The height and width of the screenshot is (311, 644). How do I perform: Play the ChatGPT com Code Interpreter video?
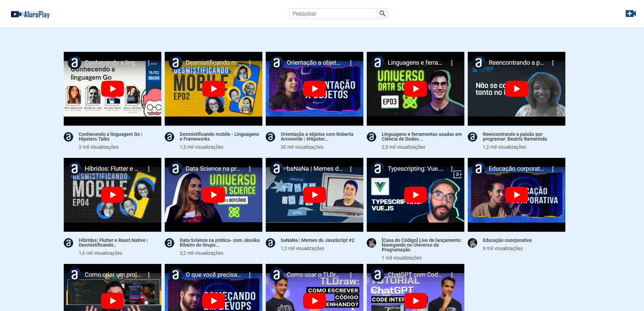pyautogui.click(x=416, y=301)
